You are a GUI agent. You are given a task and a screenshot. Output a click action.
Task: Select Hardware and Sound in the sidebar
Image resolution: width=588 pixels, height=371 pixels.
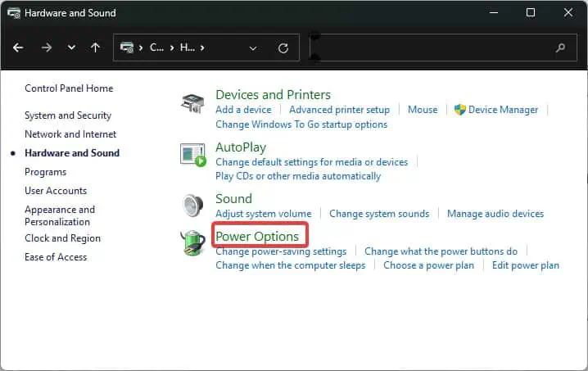tap(72, 153)
